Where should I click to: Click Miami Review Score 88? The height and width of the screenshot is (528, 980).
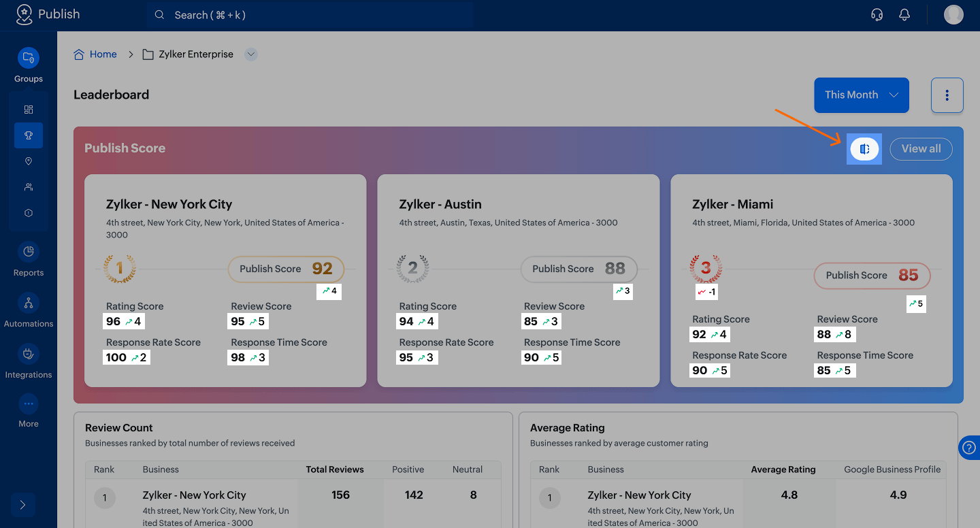824,335
